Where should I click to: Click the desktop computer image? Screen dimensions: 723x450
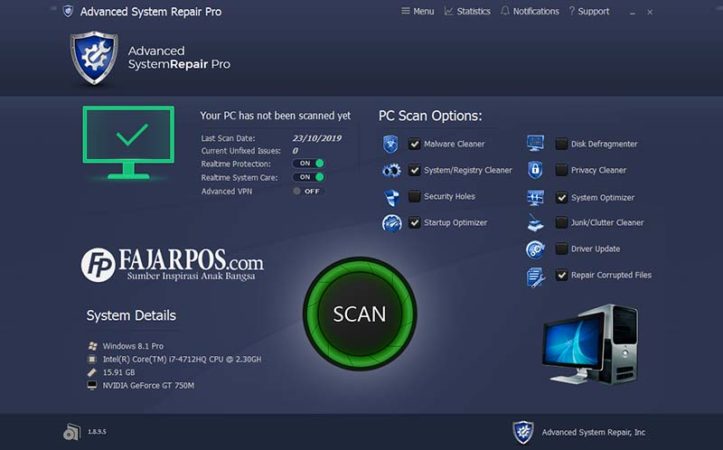tap(591, 344)
